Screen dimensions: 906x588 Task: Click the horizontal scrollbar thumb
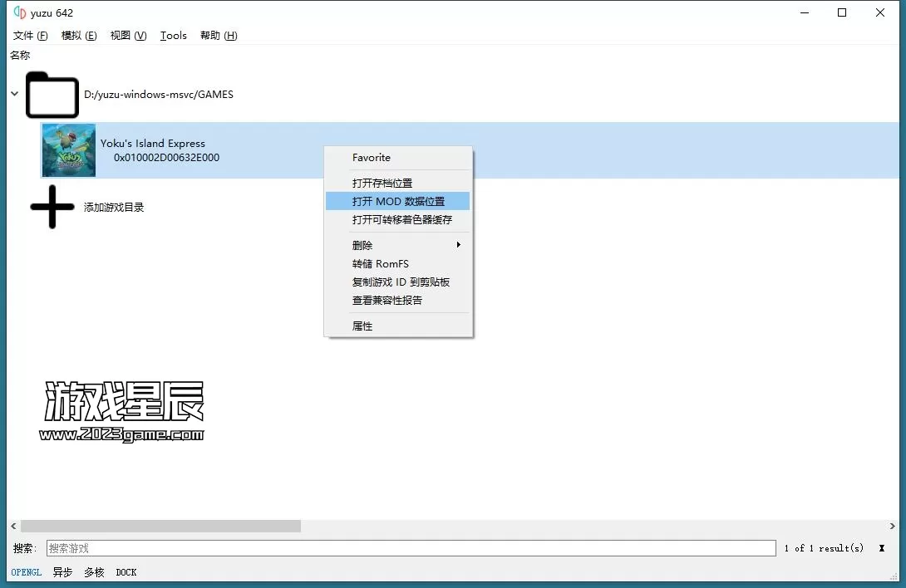[x=160, y=526]
